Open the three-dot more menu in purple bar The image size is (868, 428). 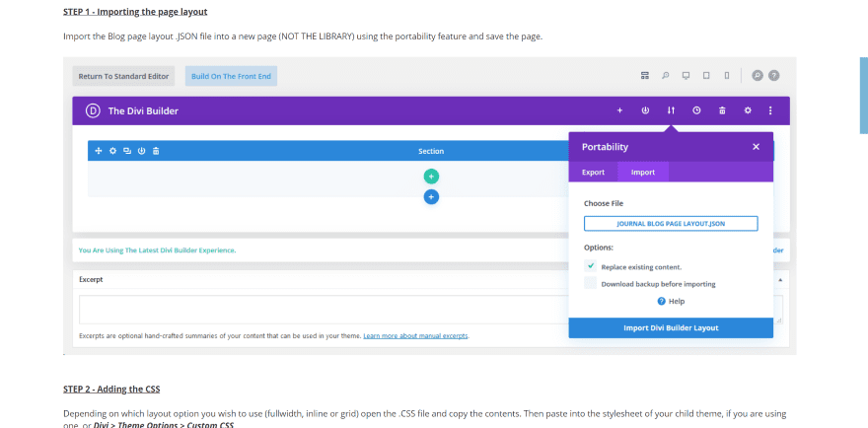[x=770, y=110]
